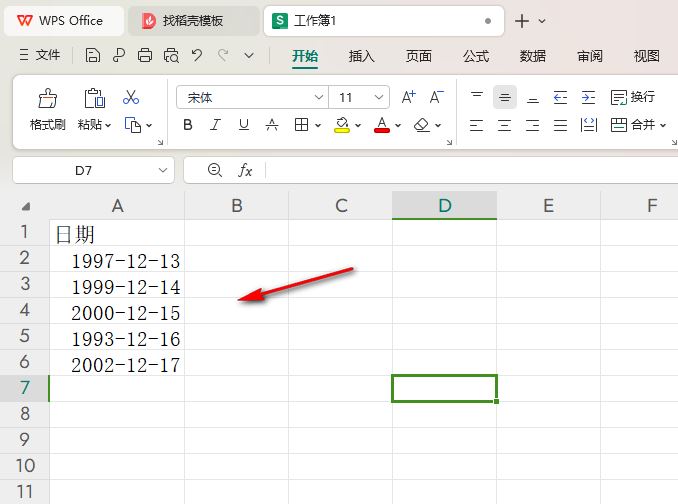
Task: Open the 找稻壳模板 tab
Action: coord(194,20)
